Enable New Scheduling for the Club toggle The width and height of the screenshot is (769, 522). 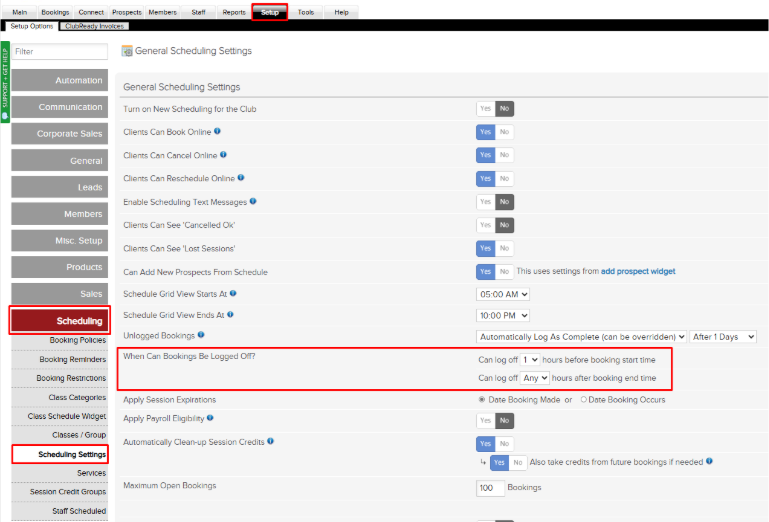[x=485, y=109]
